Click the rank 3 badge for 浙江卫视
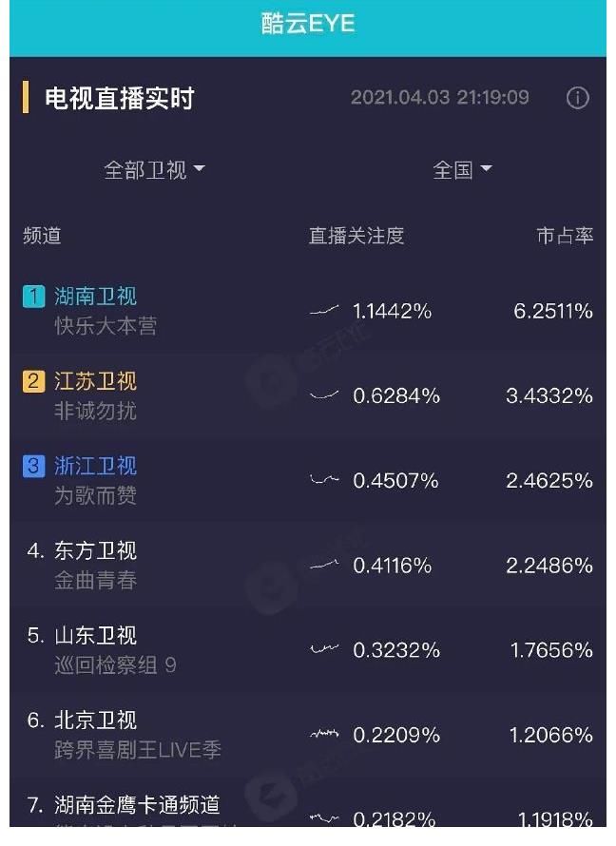 [x=33, y=466]
